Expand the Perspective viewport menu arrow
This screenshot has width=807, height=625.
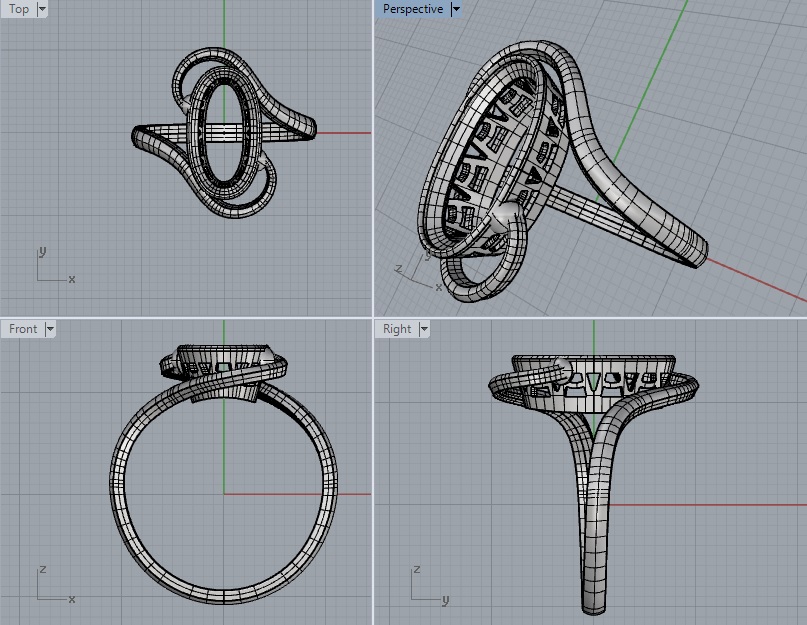click(456, 9)
